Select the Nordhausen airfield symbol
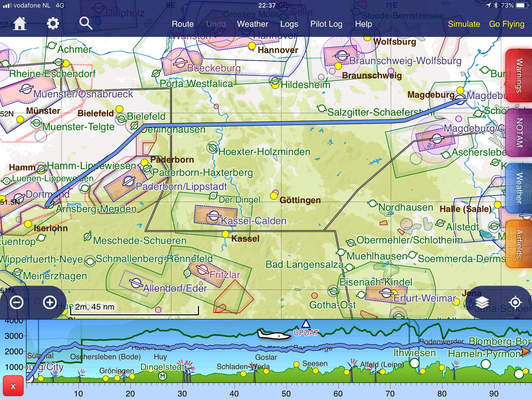This screenshot has height=399, width=532. pos(373,203)
